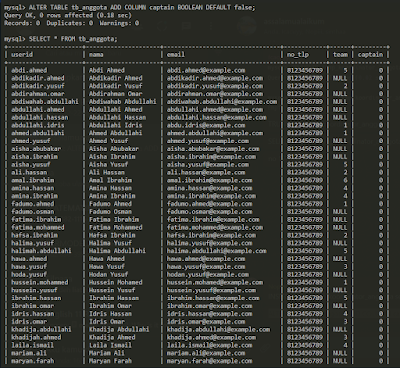The height and width of the screenshot is (368, 400).
Task: Select nama cell 'Fatima Mohammed'
Action: pyautogui.click(x=115, y=227)
